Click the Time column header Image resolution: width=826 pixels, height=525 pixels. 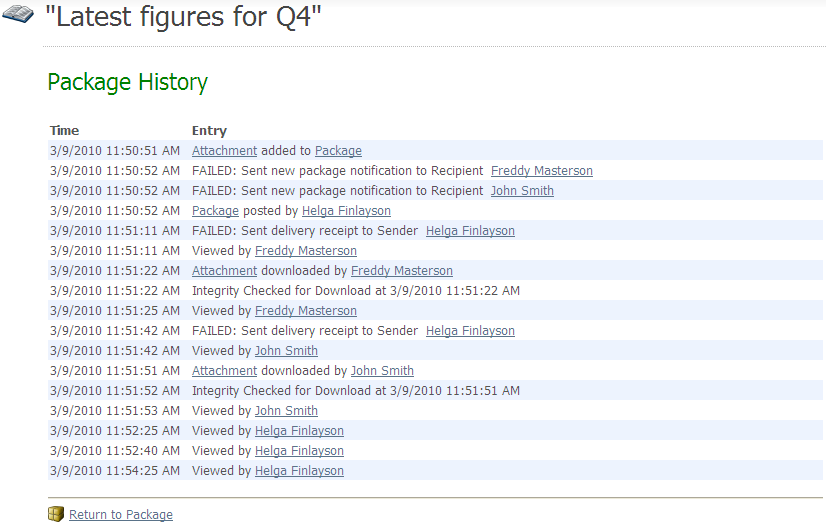click(64, 131)
